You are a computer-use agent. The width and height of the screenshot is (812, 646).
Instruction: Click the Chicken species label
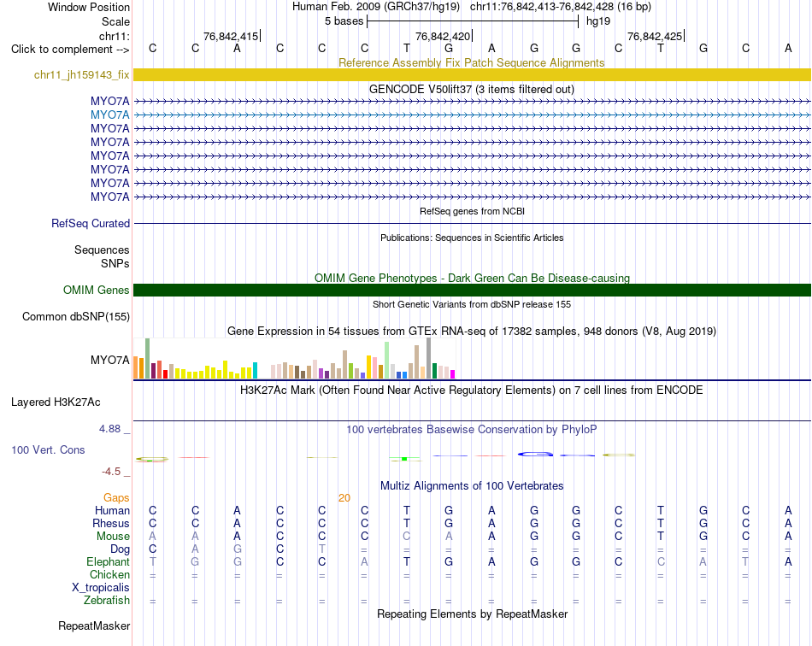coord(109,574)
